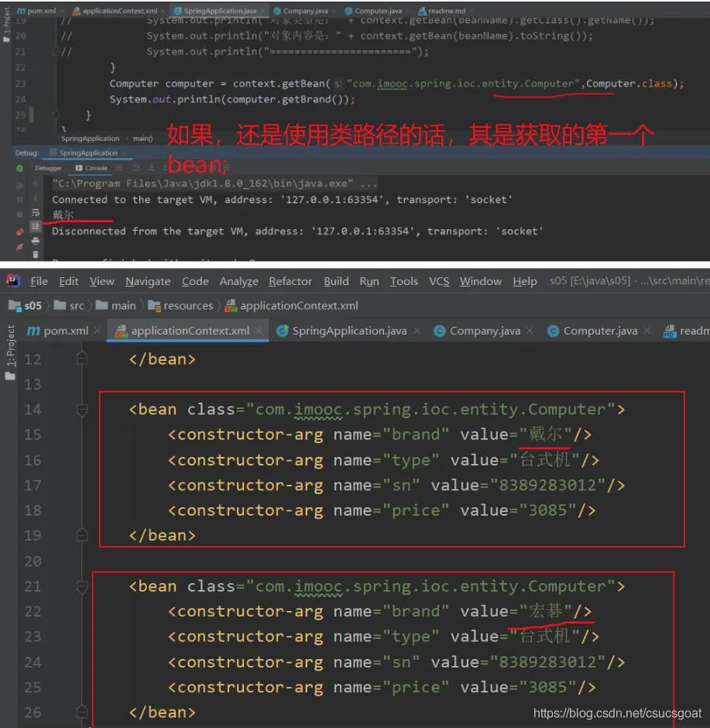Click the up arrow in the console toolbar
This screenshot has height=728, width=710.
point(36,184)
